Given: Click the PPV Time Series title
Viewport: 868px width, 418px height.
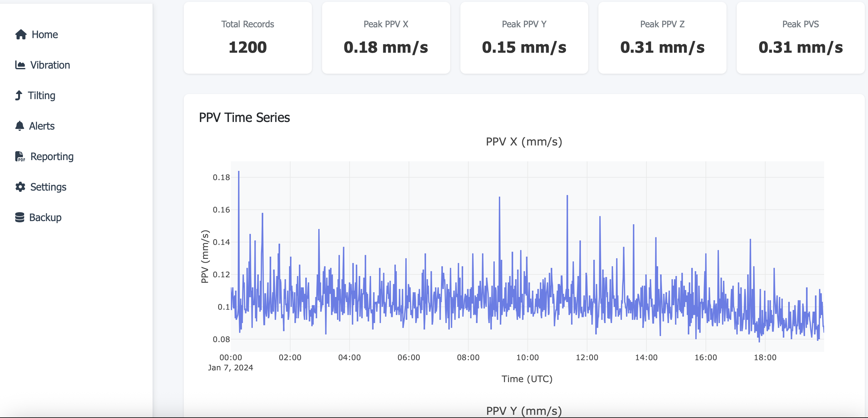Looking at the screenshot, I should (244, 118).
